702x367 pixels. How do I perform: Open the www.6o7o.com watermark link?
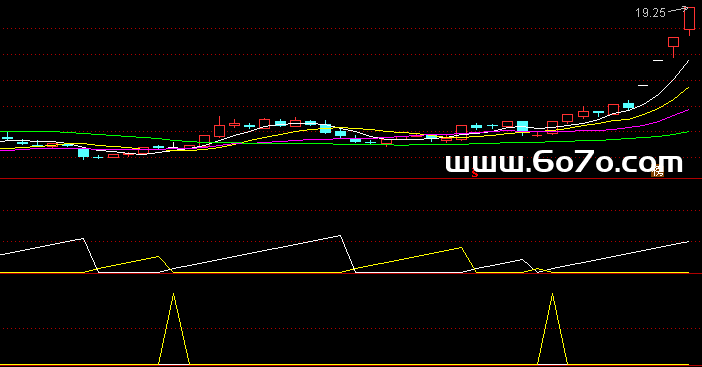tap(564, 162)
